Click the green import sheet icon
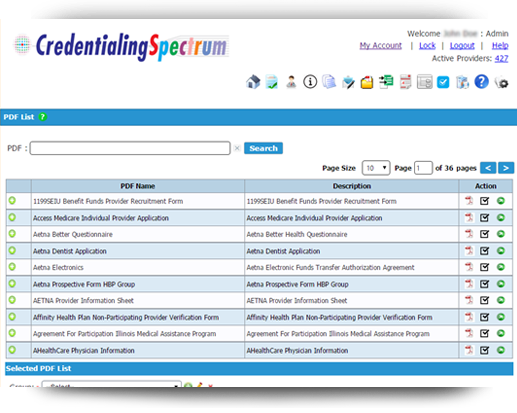The height and width of the screenshot is (413, 517). point(386,82)
